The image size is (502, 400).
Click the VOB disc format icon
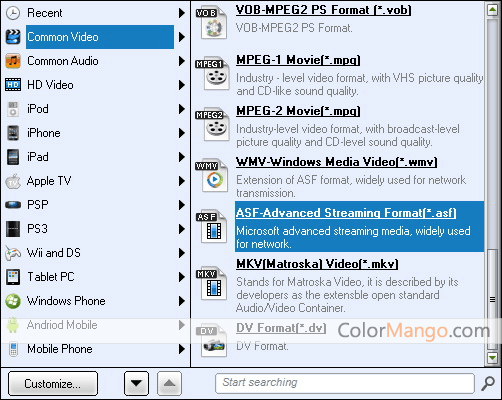[211, 23]
